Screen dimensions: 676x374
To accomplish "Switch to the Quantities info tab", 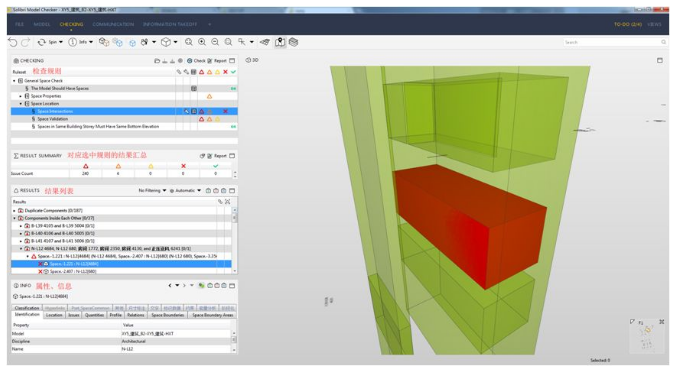I will 94,315.
